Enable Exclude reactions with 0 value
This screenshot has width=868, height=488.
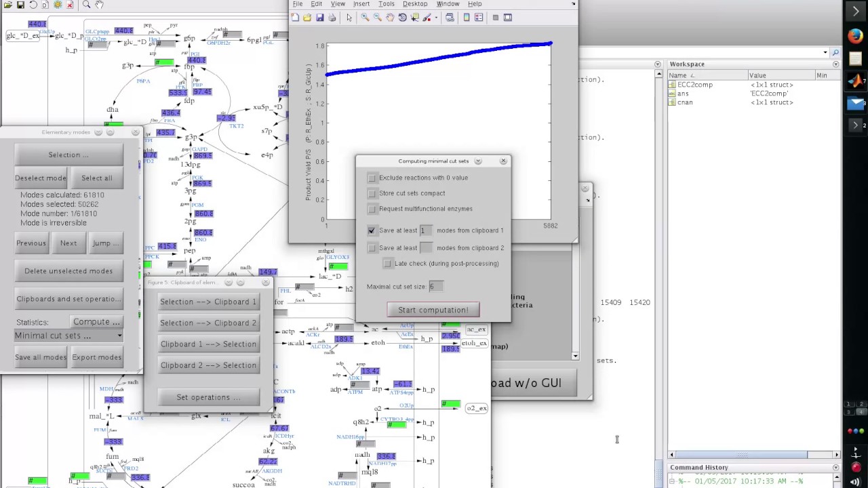click(x=372, y=178)
